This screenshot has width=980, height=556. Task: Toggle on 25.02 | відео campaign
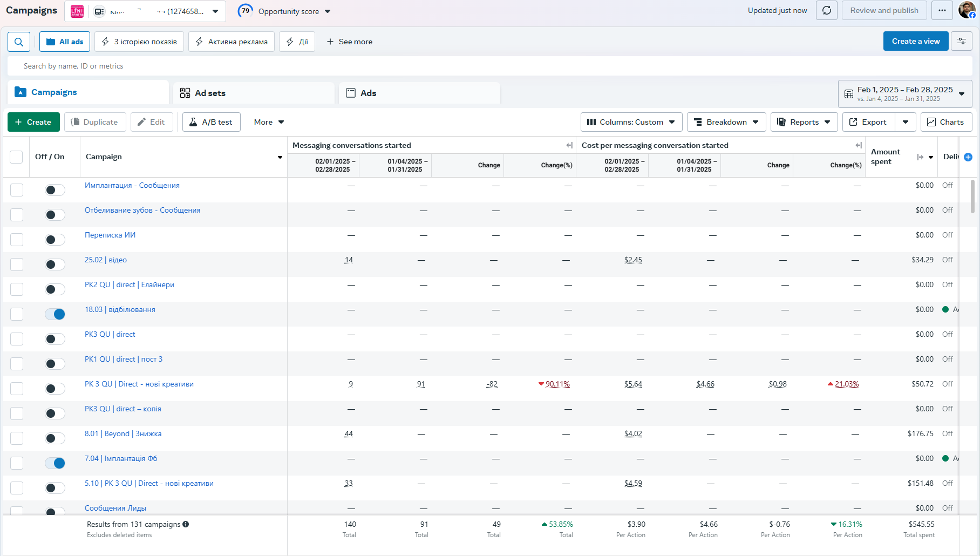55,265
